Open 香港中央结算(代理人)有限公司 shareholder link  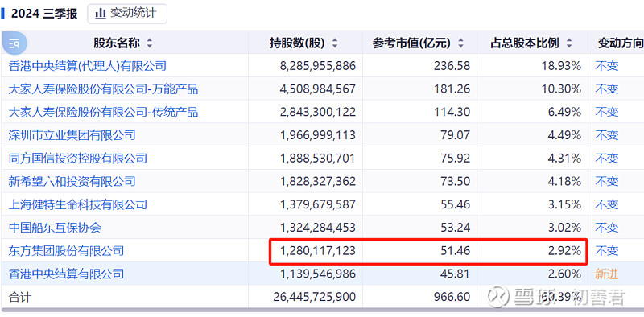point(88,66)
